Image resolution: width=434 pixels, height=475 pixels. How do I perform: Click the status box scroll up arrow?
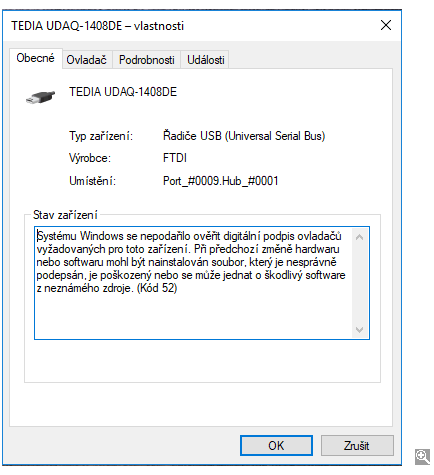(359, 237)
